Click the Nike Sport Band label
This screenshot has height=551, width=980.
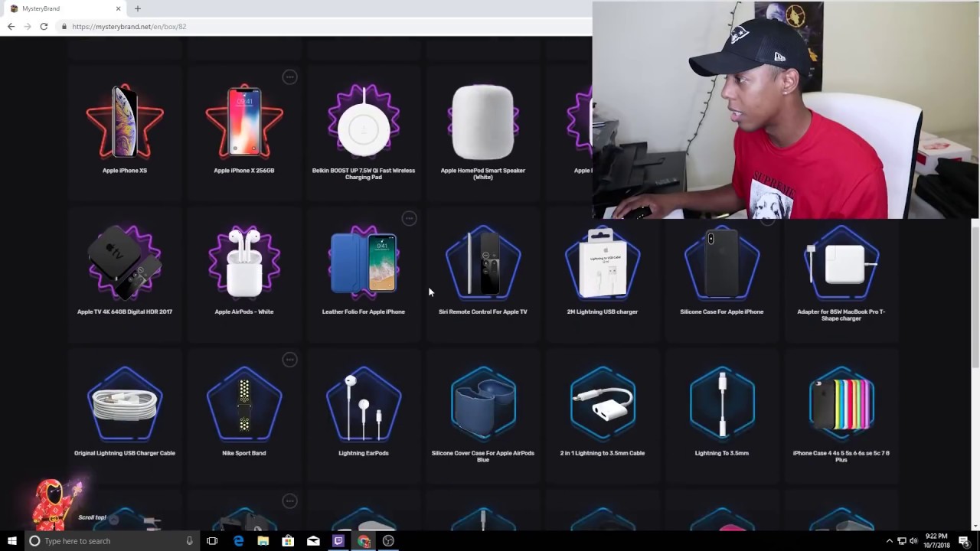[244, 453]
